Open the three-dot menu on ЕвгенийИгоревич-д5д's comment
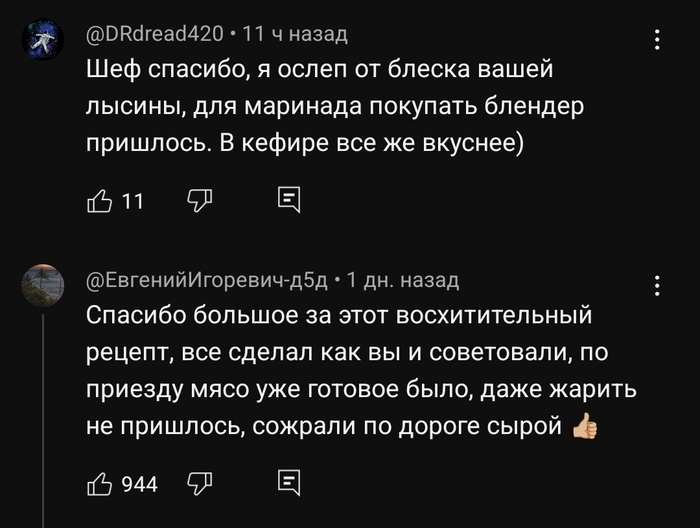 click(x=657, y=285)
